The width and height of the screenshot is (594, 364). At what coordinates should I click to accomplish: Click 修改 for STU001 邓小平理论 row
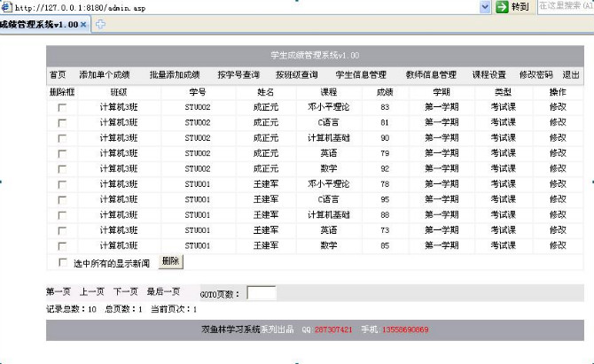[x=558, y=184]
